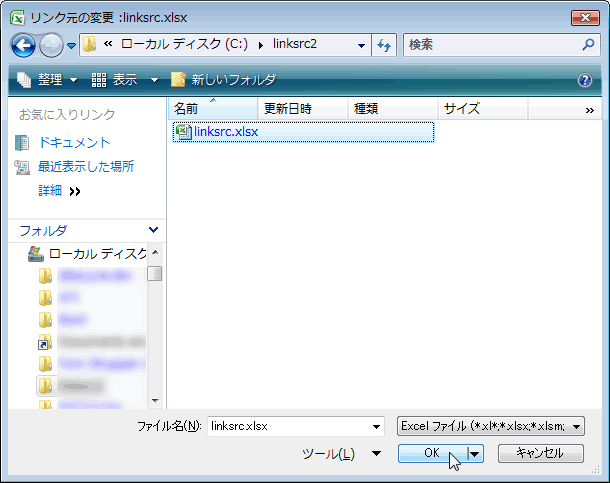Open 最近表示した場所 favorite link
Viewport: 610px width, 483px height.
pyautogui.click(x=85, y=167)
